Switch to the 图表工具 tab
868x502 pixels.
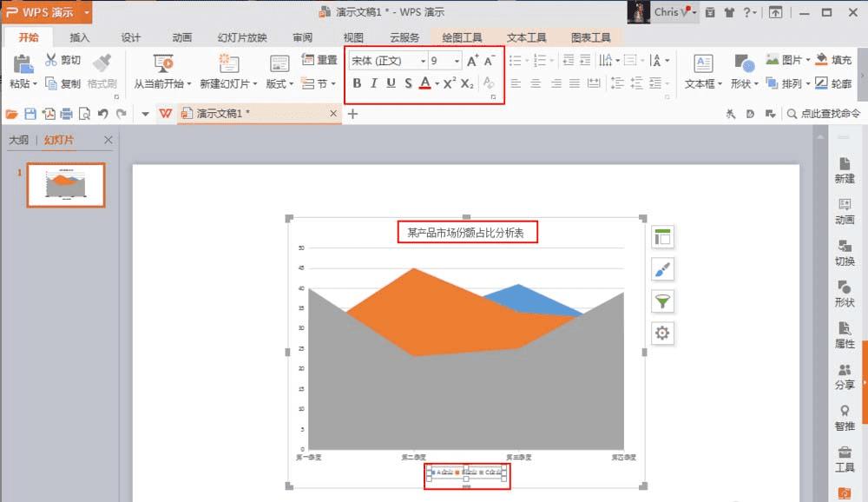click(590, 37)
